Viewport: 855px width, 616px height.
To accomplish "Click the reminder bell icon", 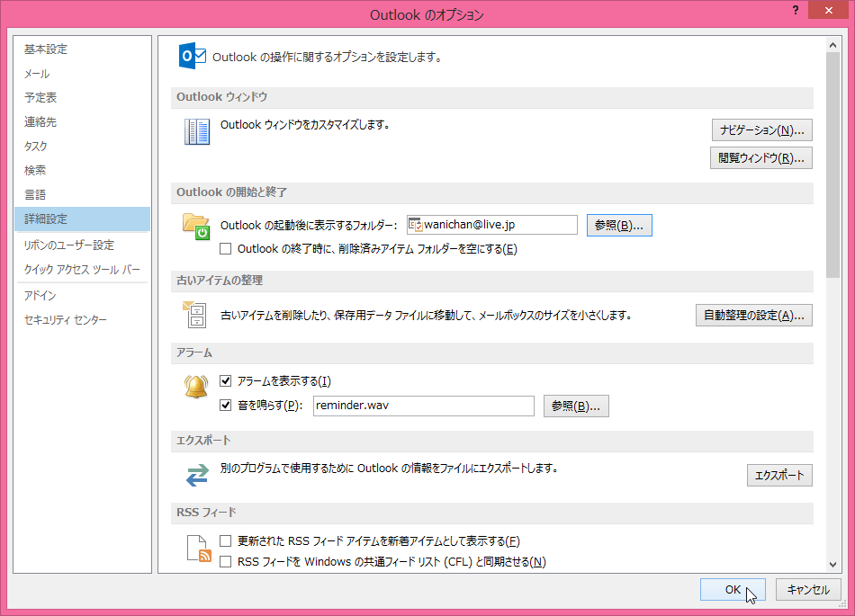I will (196, 386).
